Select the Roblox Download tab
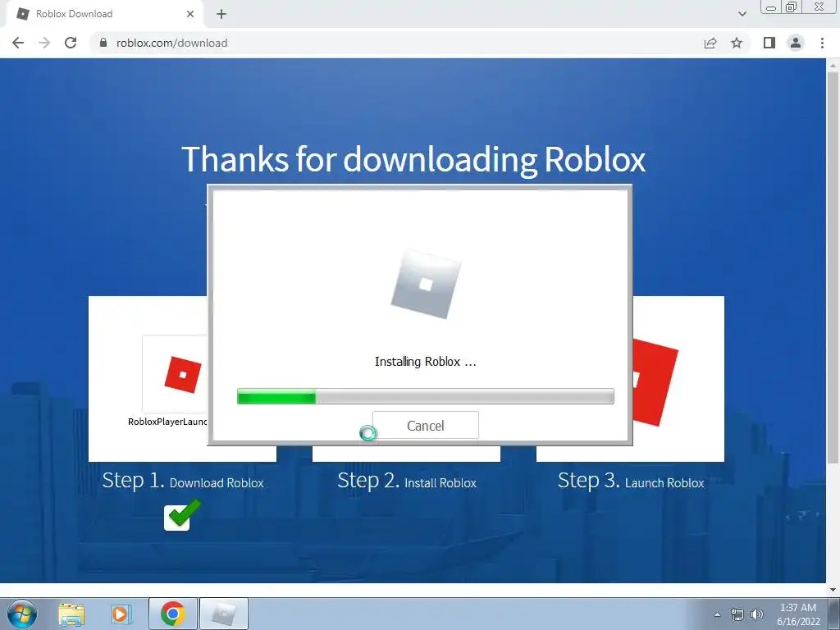The width and height of the screenshot is (840, 630). (x=104, y=14)
